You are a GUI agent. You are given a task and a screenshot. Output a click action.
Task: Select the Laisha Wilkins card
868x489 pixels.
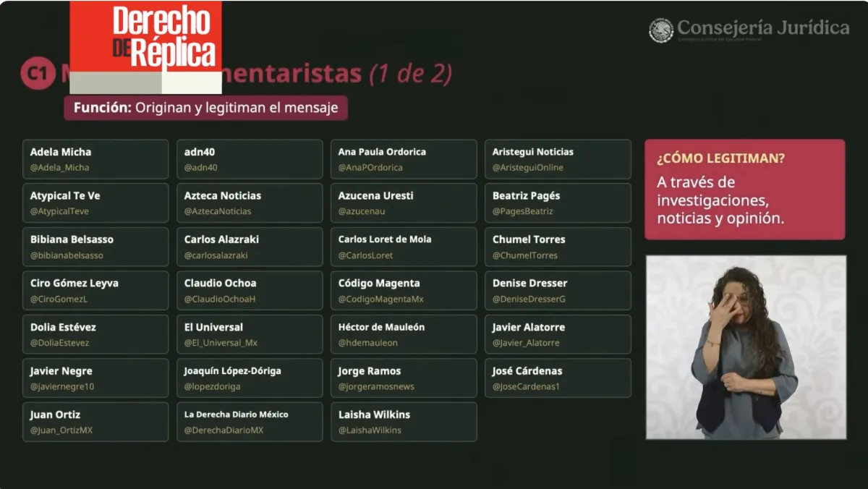click(404, 422)
